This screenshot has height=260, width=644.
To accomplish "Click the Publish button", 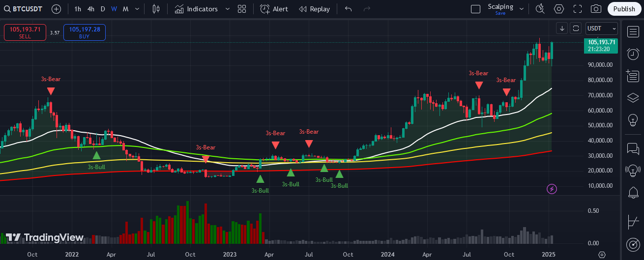I will click(624, 9).
